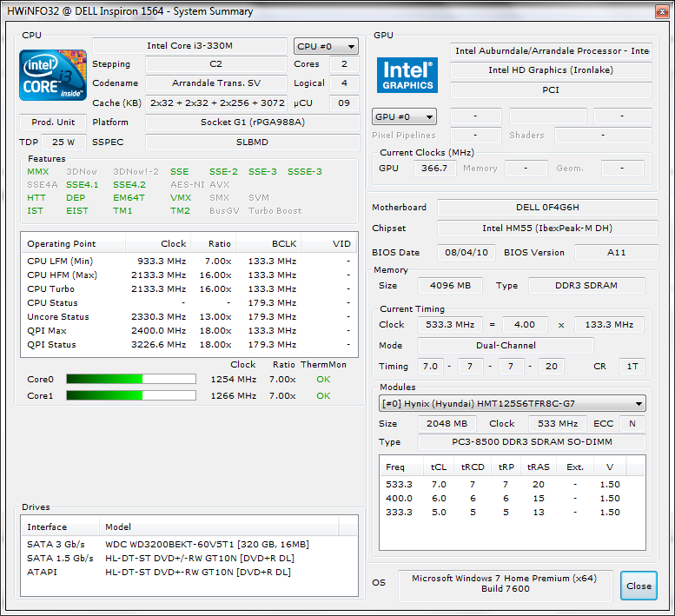This screenshot has height=616, width=675.
Task: Click the Intel Core i3-330M name field
Action: click(x=190, y=46)
